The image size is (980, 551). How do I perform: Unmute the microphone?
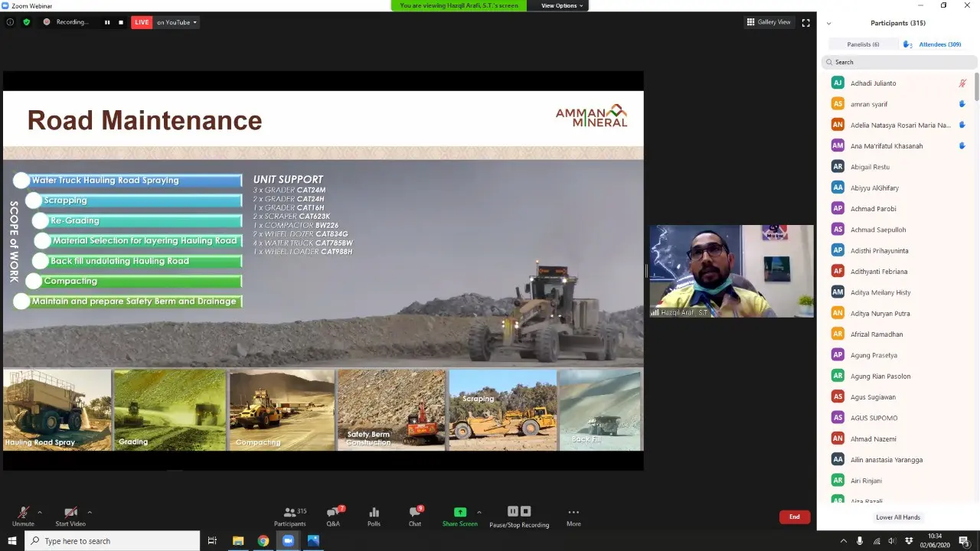23,512
